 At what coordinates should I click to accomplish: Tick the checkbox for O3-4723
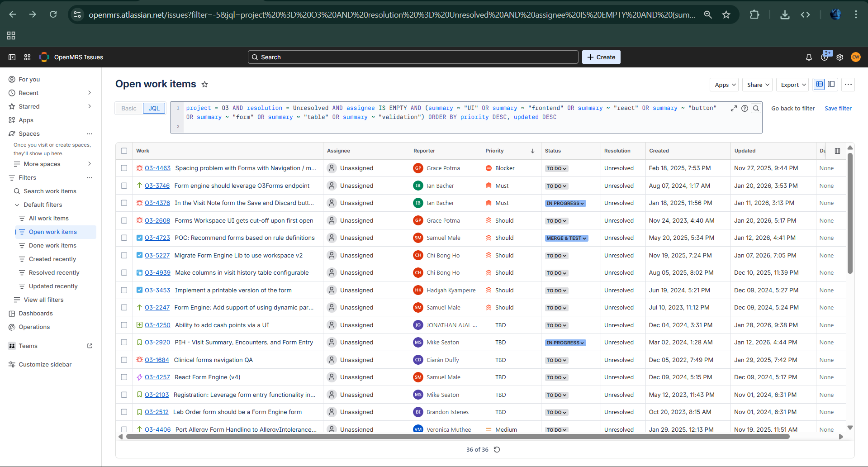pos(124,238)
